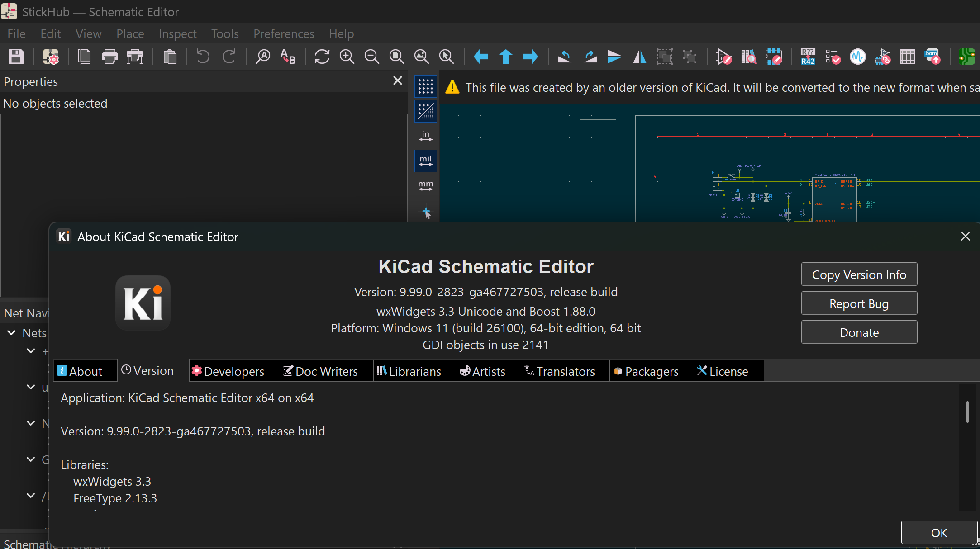Open the File menu
Screen dimensions: 980x549
coord(16,34)
